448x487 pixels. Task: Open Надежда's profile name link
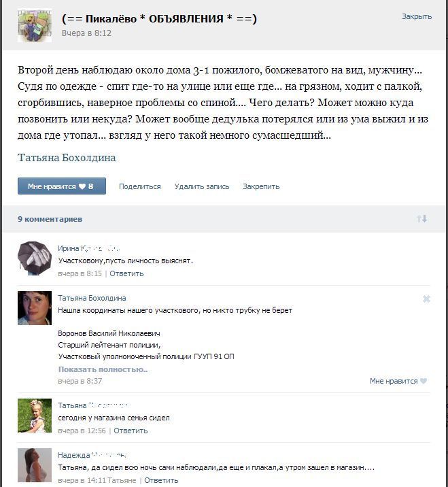(92, 455)
